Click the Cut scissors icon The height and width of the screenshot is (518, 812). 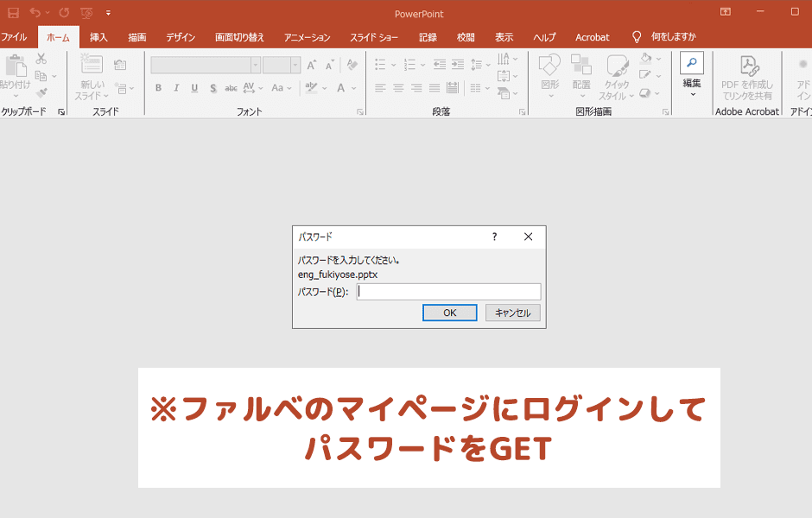(x=41, y=59)
